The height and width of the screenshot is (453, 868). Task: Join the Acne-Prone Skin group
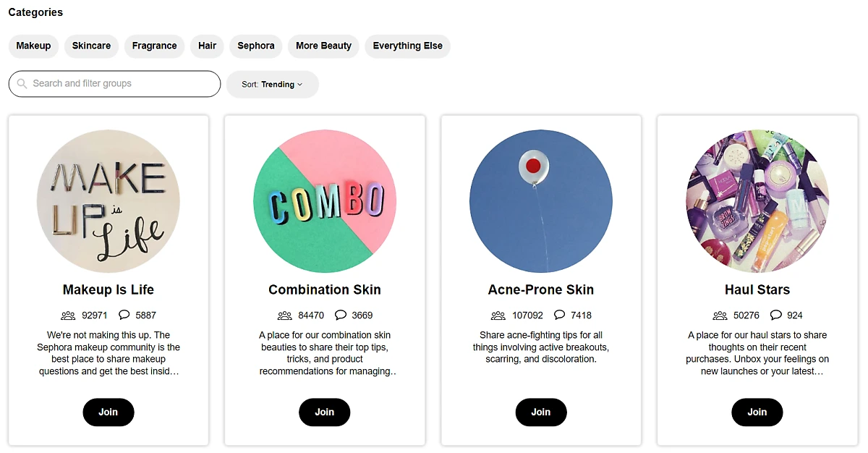click(x=541, y=412)
